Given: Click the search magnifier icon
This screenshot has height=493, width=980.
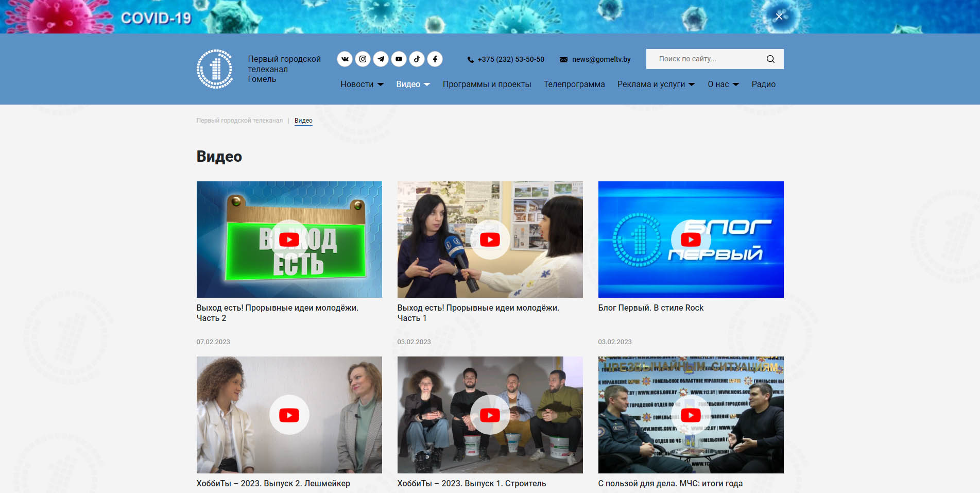Looking at the screenshot, I should pos(770,59).
